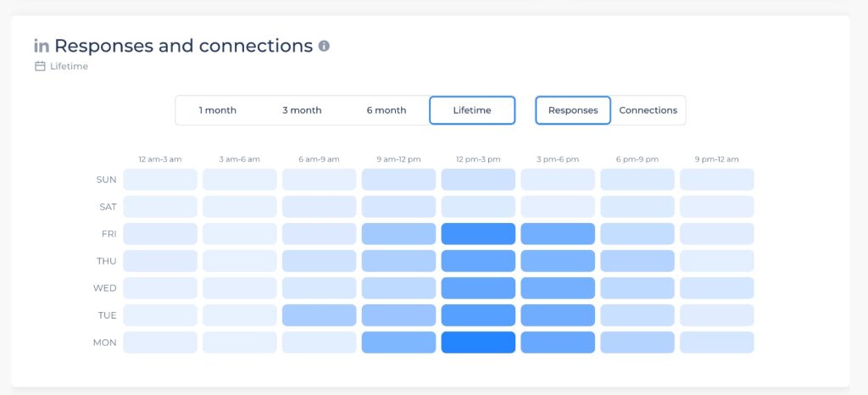Click the 12 am-3 am column header

pyautogui.click(x=160, y=159)
